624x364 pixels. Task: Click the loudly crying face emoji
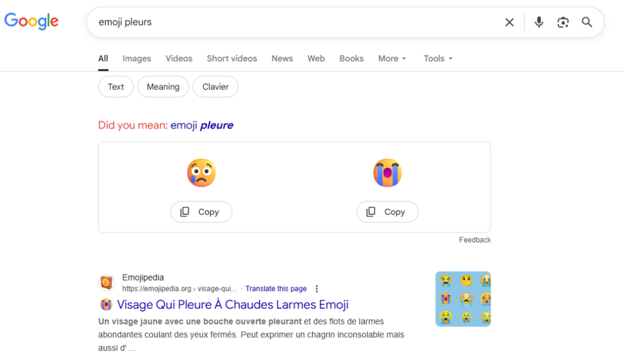point(388,173)
